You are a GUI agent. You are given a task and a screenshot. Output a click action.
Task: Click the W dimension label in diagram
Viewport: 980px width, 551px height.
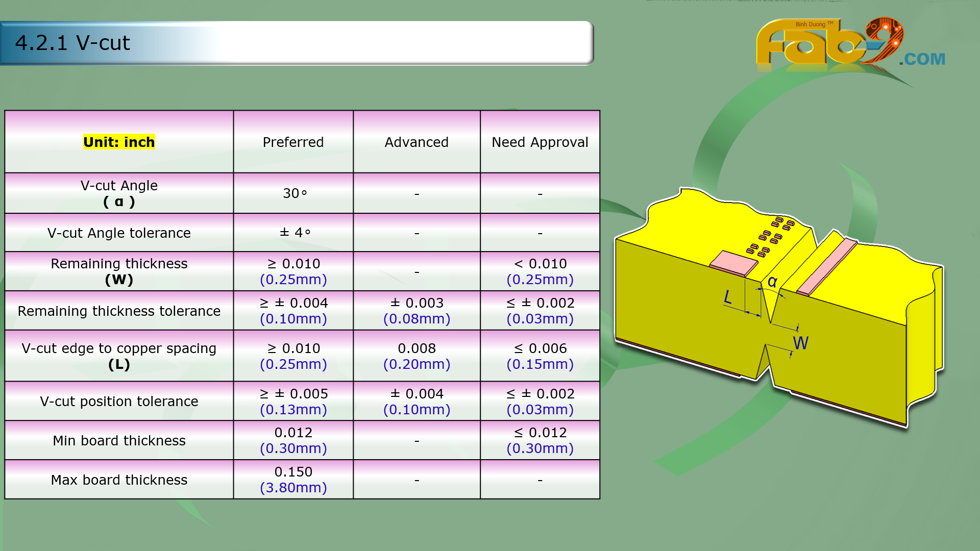pyautogui.click(x=800, y=343)
